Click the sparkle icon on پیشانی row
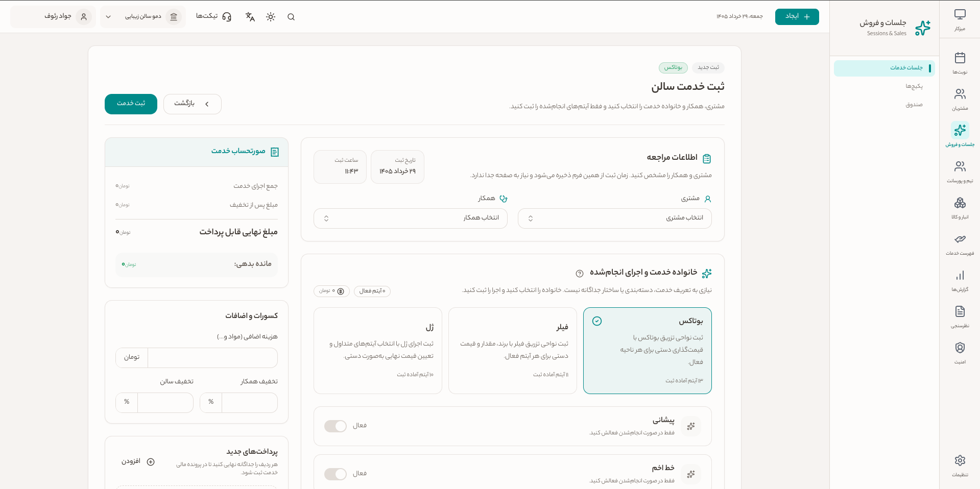 pyautogui.click(x=691, y=426)
